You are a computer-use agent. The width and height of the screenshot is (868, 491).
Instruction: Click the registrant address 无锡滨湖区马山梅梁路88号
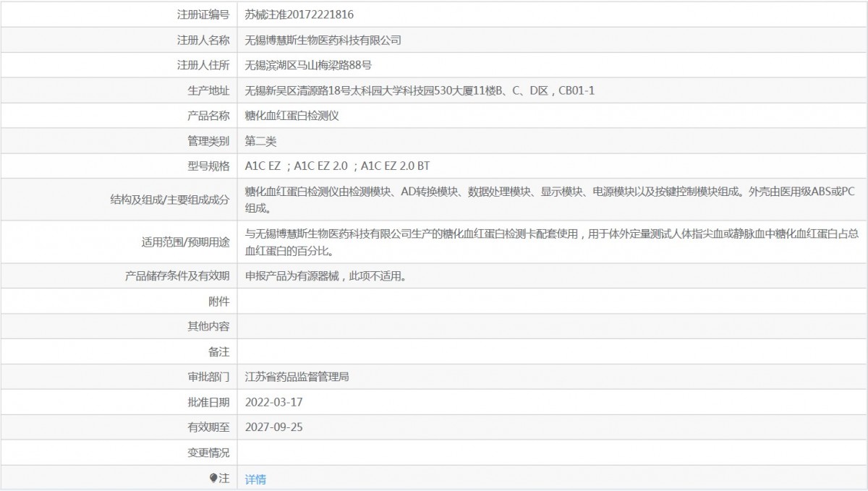click(x=308, y=65)
